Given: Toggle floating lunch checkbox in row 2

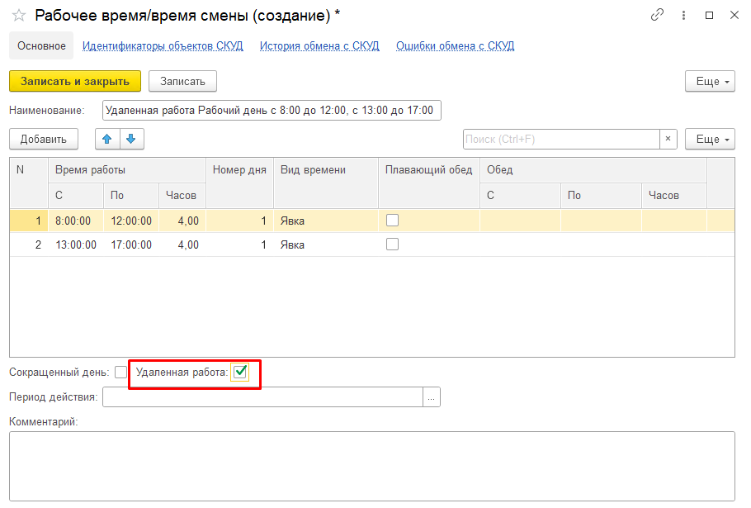Looking at the screenshot, I should tap(392, 244).
